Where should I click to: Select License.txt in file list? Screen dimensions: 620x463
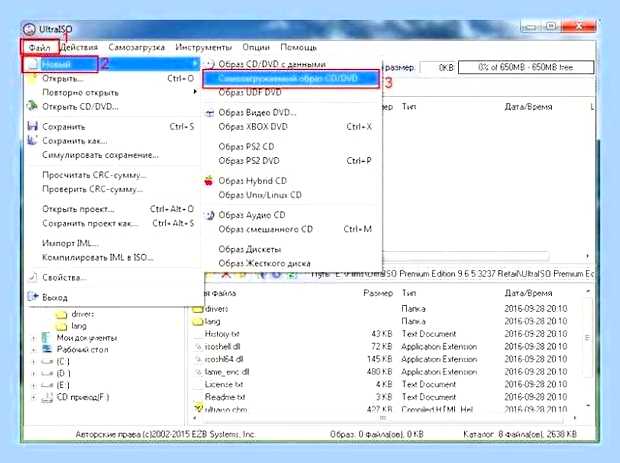[224, 384]
